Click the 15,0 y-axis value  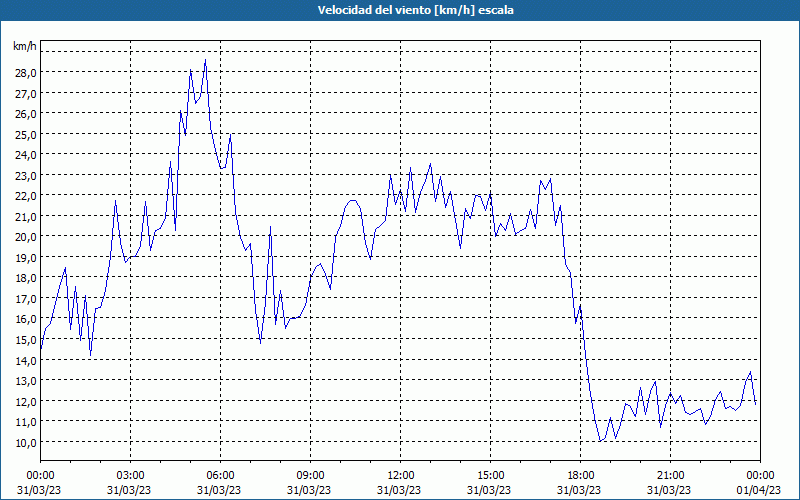point(26,339)
